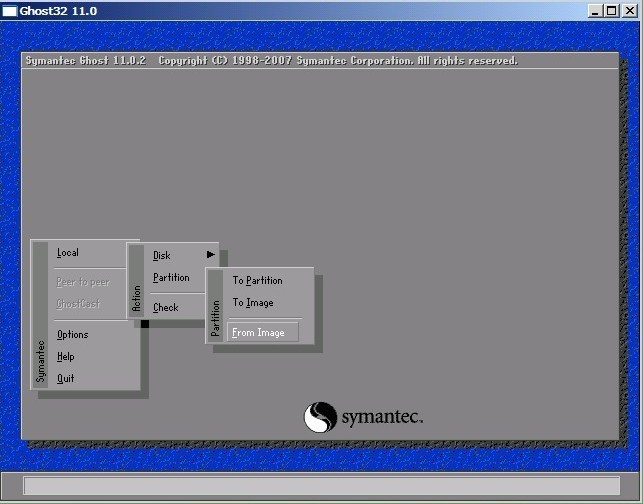Click the vertical Symantec menu label

(40, 362)
